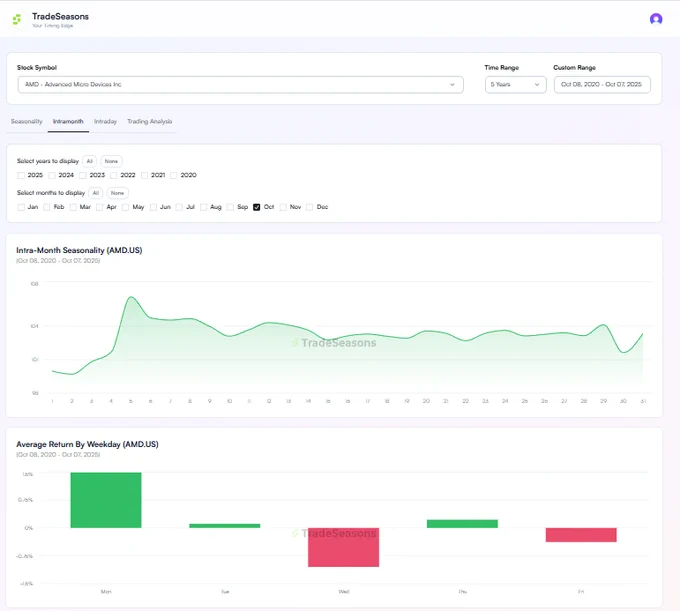Click the Wednesday red return bar

[343, 547]
